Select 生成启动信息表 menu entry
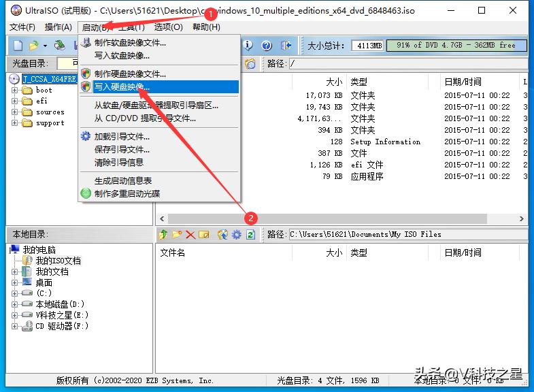 159,180
